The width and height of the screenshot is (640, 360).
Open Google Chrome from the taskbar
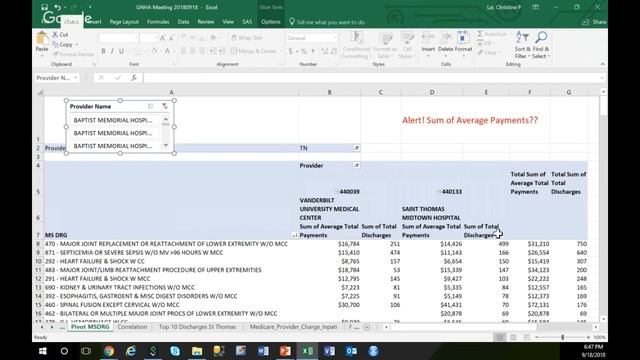click(109, 351)
